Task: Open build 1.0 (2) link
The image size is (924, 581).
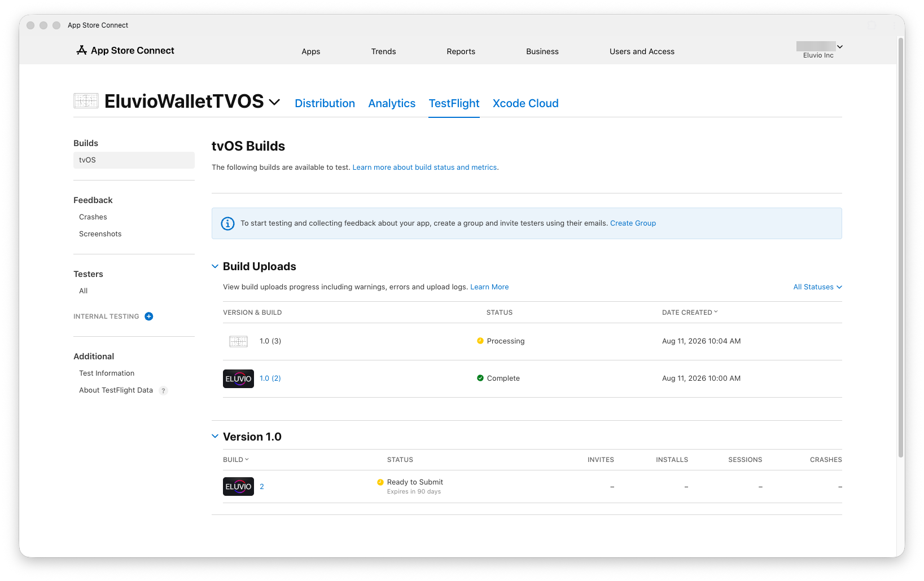Action: (270, 378)
